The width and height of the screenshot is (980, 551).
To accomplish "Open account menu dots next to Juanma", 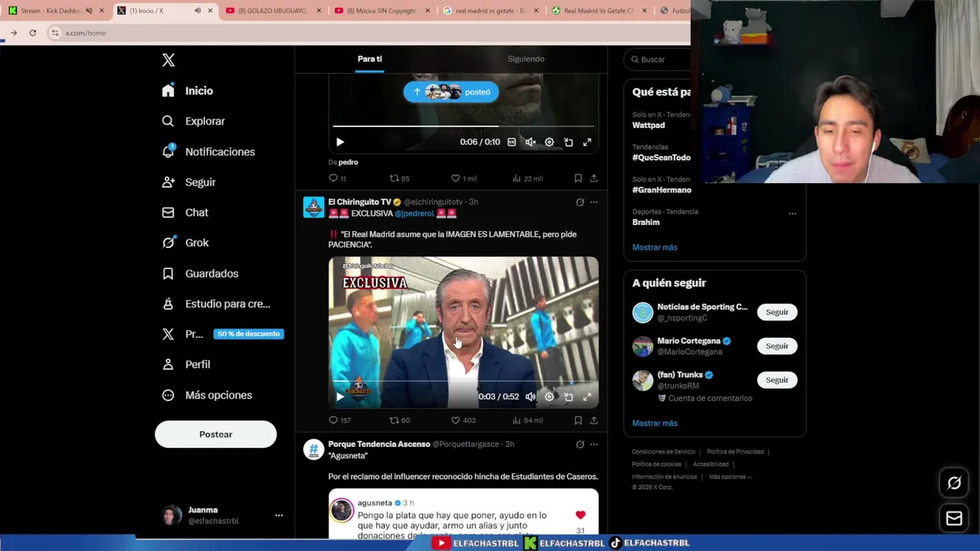I will pos(279,515).
